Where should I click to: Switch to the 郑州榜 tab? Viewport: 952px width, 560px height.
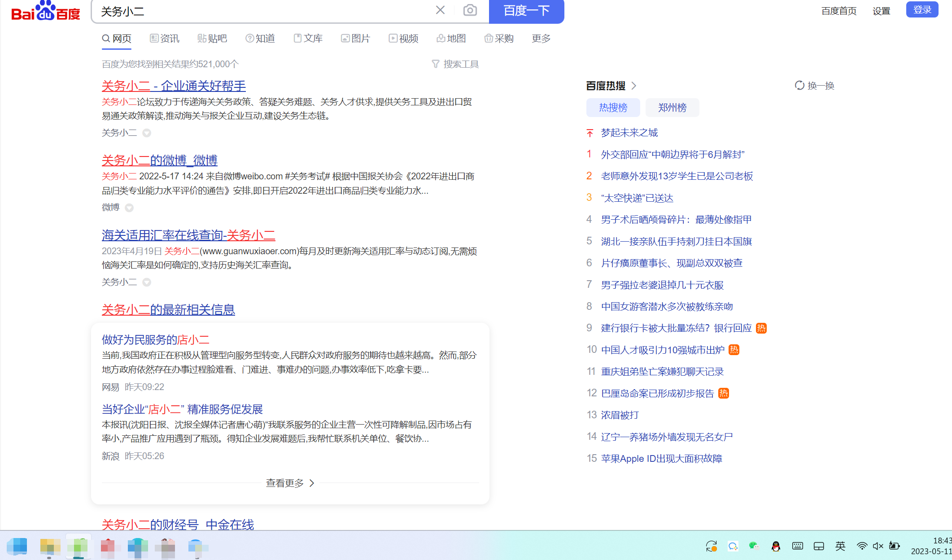click(x=673, y=108)
